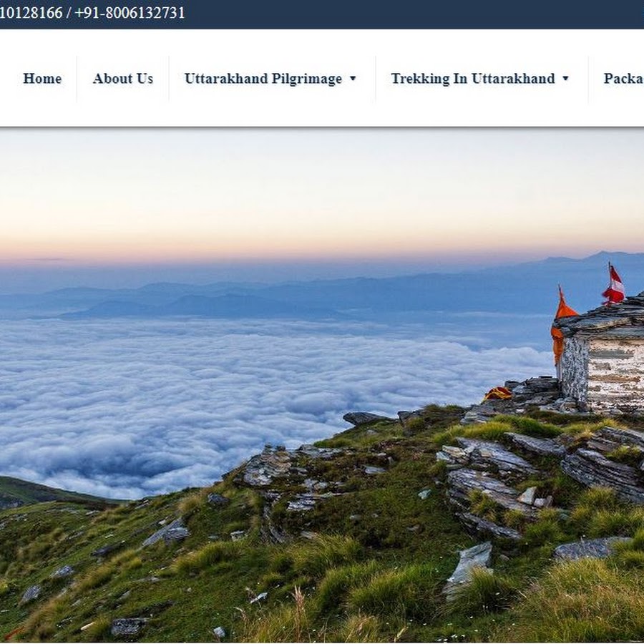The height and width of the screenshot is (644, 644).
Task: Expand the arrow beside Trekking In Uttarakhand
Action: pos(565,79)
